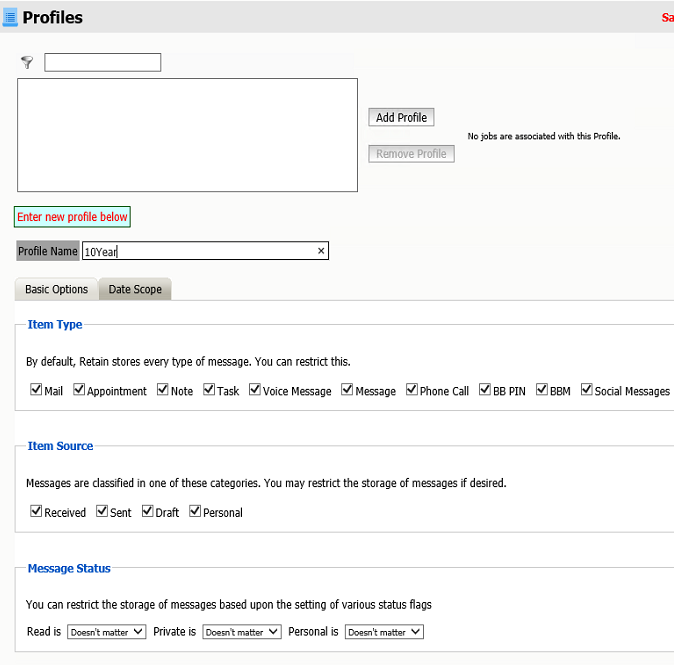674x665 pixels.
Task: Click into the filter text field
Action: click(102, 62)
